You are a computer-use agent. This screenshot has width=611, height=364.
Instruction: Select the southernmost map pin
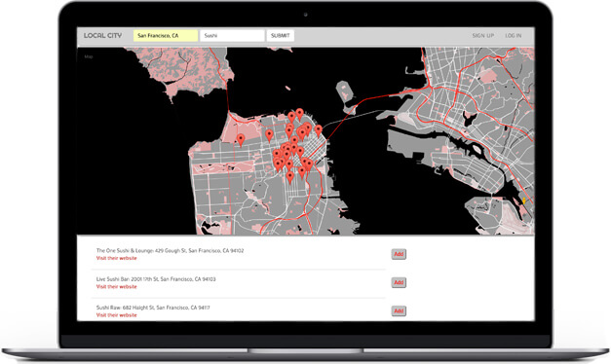[x=289, y=177]
